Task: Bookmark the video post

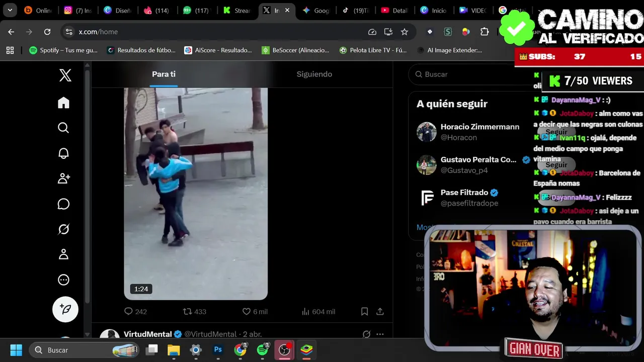Action: click(x=364, y=312)
